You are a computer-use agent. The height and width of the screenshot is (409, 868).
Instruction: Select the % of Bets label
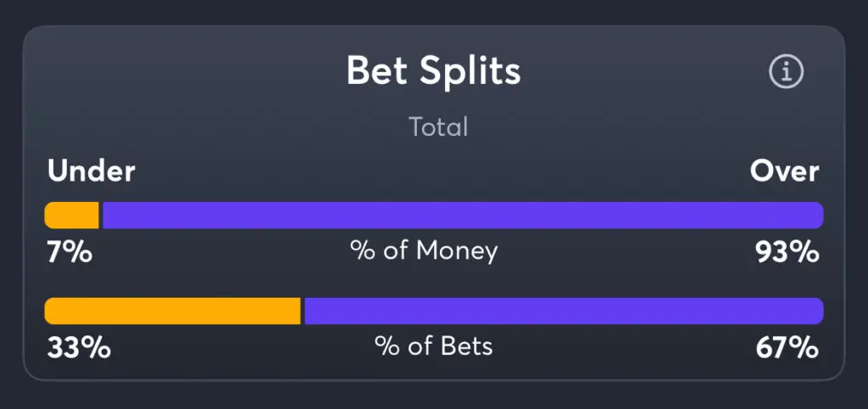[x=433, y=346]
